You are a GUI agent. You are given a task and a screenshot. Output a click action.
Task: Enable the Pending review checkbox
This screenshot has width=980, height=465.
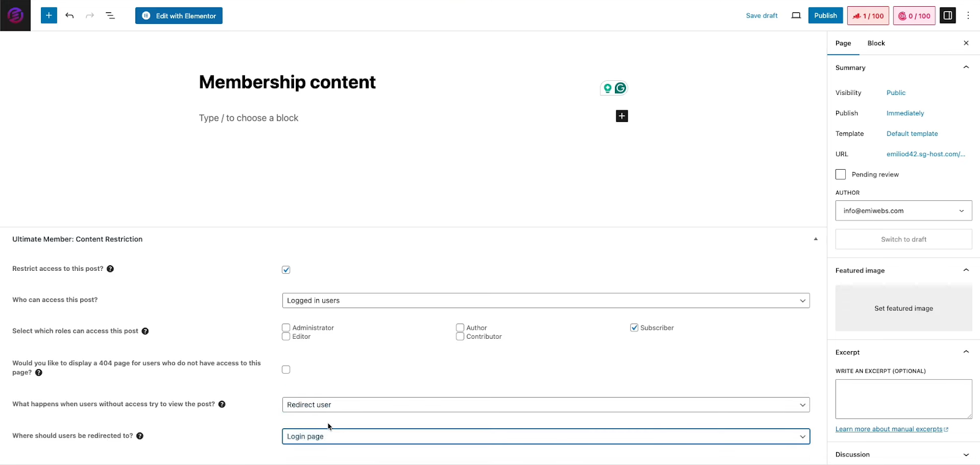[840, 175]
